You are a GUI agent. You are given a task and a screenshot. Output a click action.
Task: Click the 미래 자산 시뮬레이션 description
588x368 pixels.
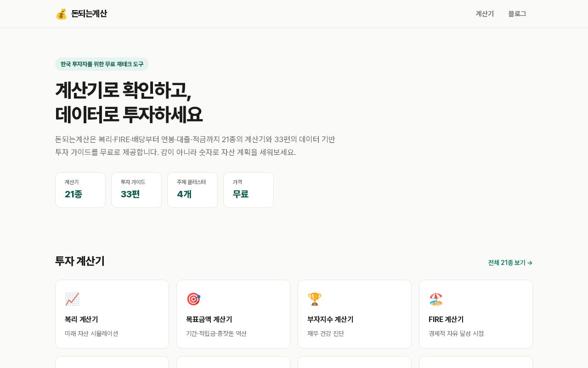click(x=91, y=333)
